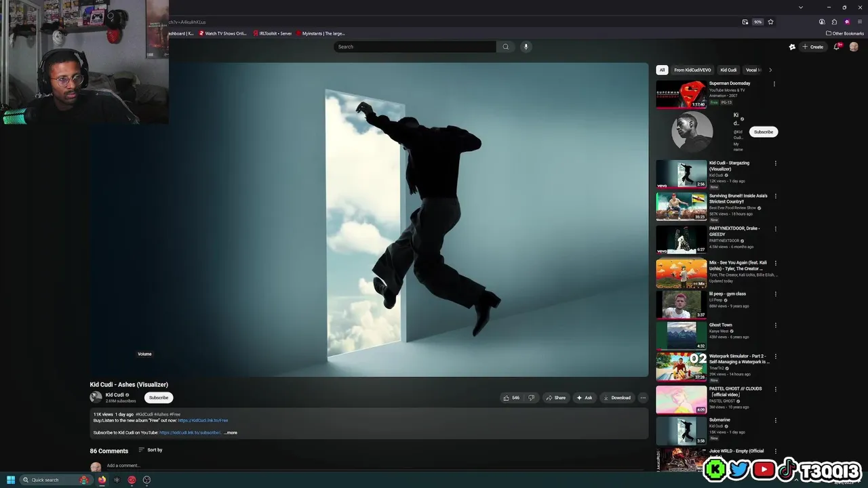
Task: Click the sparkle icon left of Create
Action: tap(792, 47)
